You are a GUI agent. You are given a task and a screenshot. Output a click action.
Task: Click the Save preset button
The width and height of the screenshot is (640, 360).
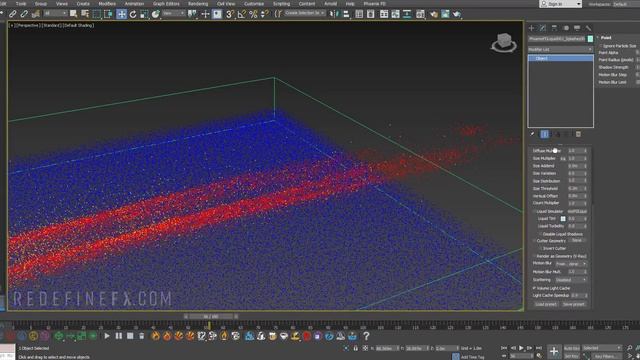pos(574,304)
